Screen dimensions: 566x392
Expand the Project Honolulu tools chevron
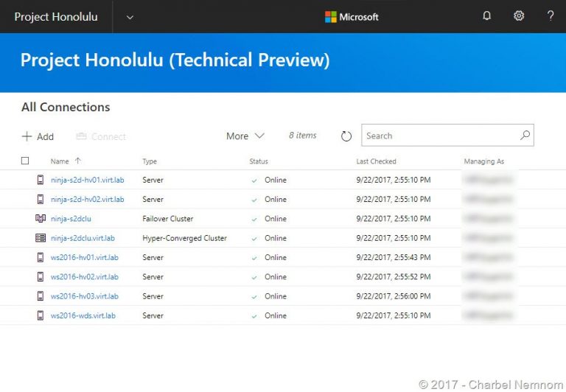130,17
